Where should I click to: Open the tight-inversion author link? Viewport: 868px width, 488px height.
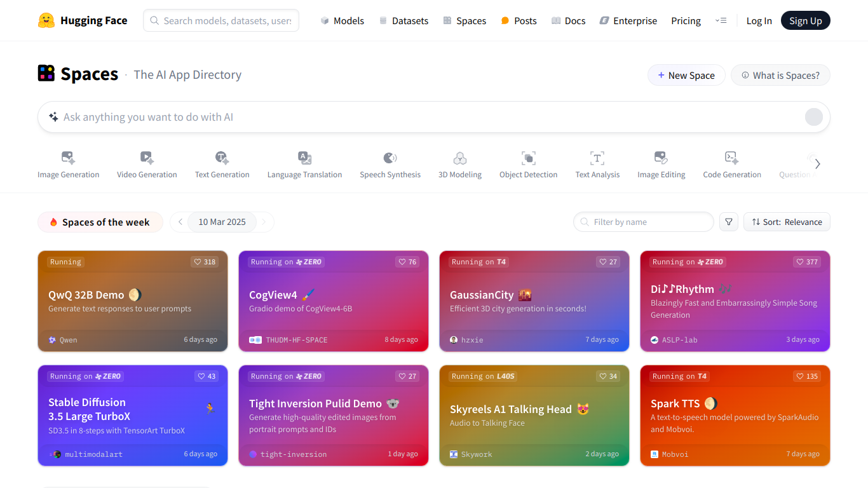[288, 454]
